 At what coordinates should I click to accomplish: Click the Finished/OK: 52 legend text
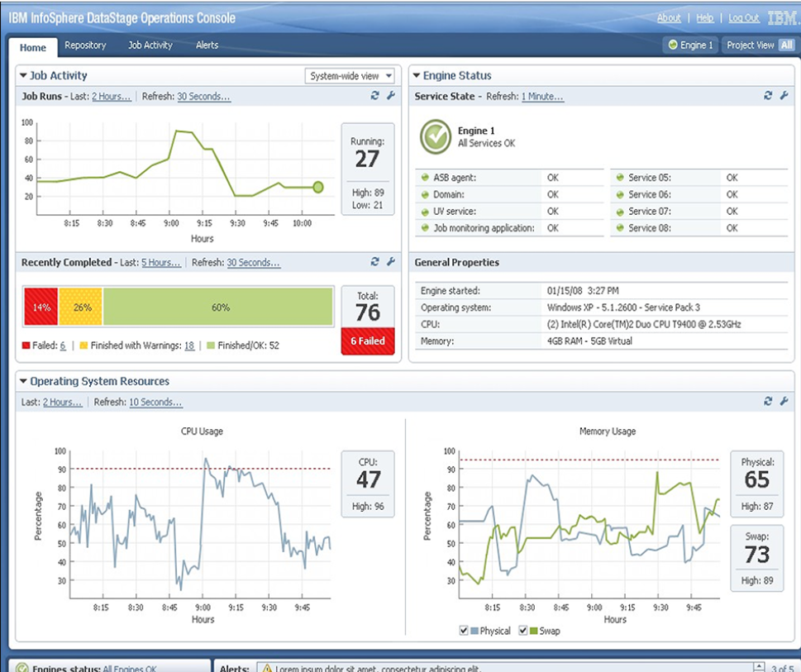248,346
